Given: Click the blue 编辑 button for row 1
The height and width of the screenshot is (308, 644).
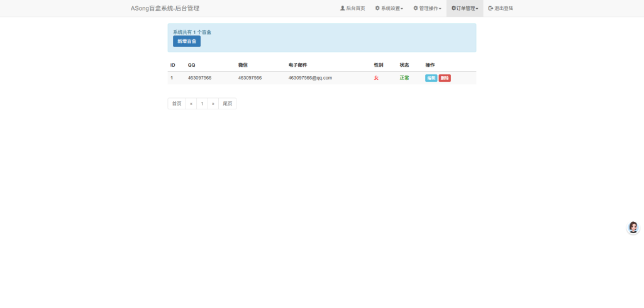Looking at the screenshot, I should click(431, 78).
